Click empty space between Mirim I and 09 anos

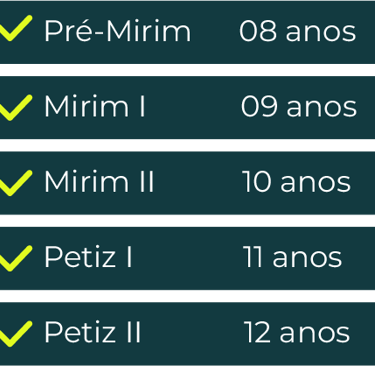193,107
